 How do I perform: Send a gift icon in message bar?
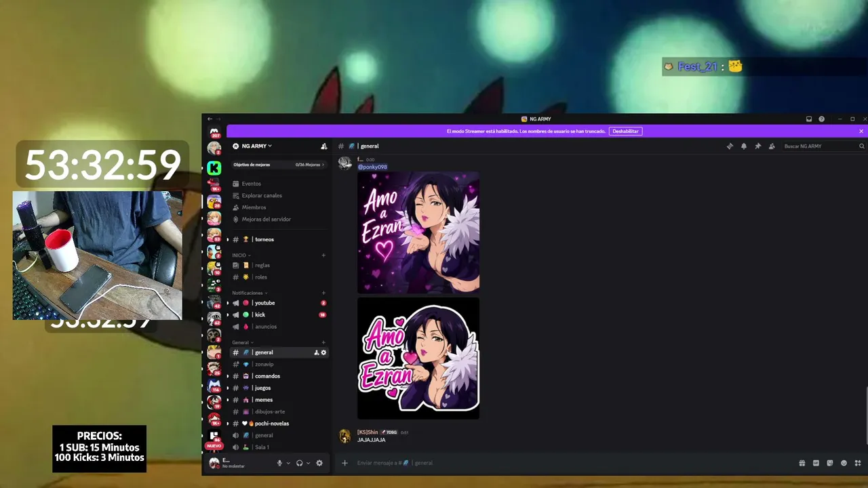(x=802, y=463)
